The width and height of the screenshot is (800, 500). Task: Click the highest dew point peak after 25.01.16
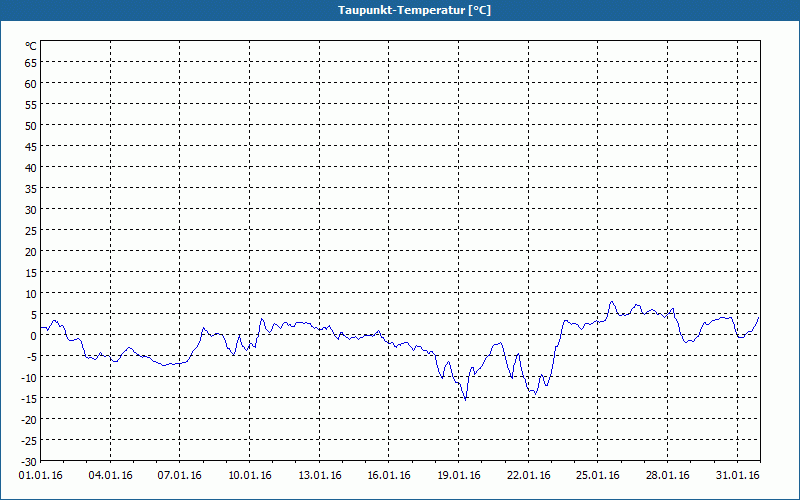click(x=612, y=302)
